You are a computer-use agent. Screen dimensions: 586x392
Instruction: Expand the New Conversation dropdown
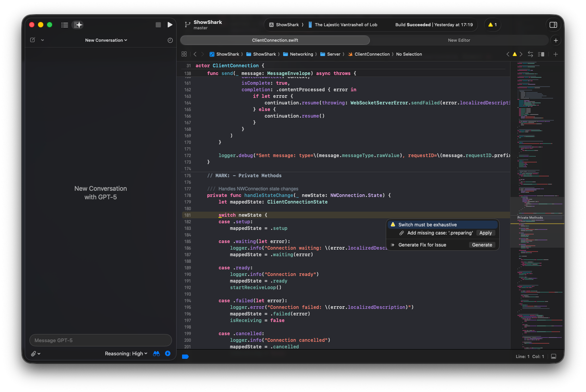[106, 40]
